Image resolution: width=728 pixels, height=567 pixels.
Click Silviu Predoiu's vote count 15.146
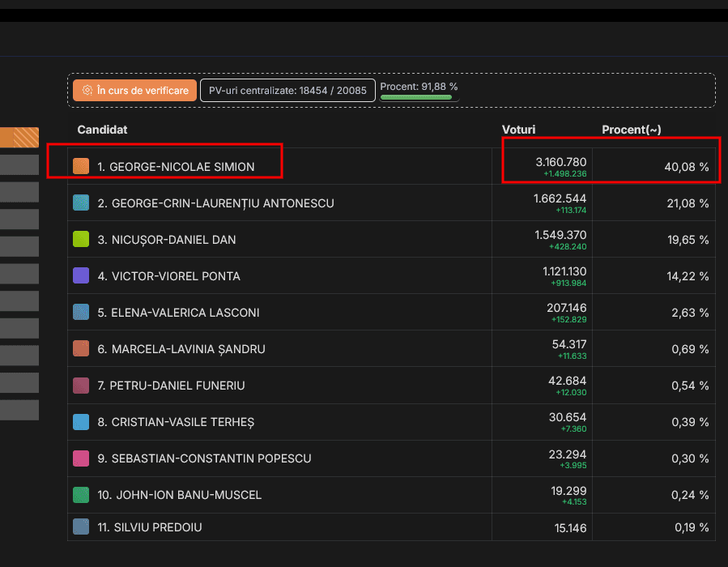pyautogui.click(x=566, y=527)
